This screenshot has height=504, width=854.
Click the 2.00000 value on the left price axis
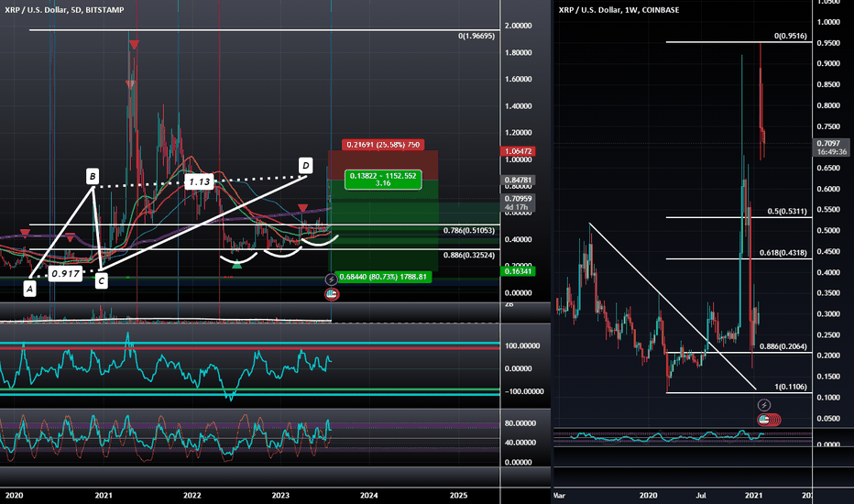pyautogui.click(x=518, y=26)
